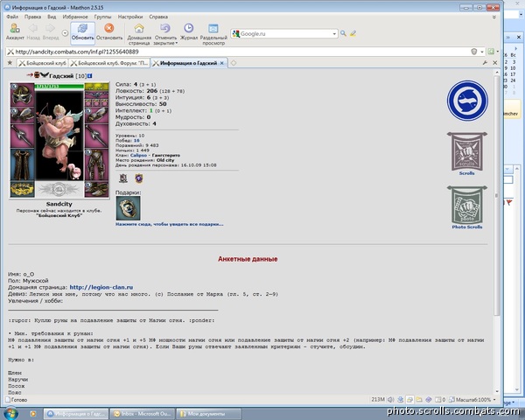Click the shield security icon in address bar
This screenshot has height=420, width=525.
pyautogui.click(x=473, y=52)
